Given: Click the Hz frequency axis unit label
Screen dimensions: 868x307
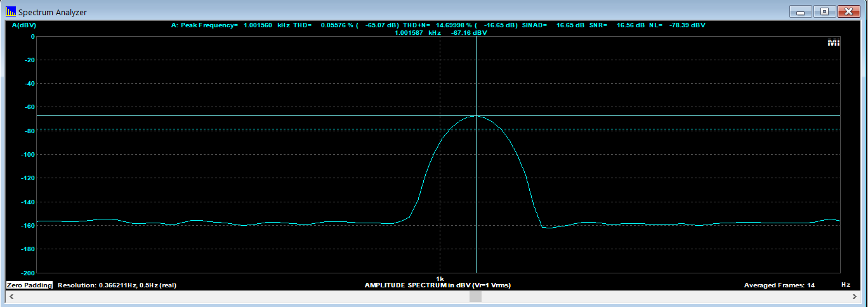Looking at the screenshot, I should click(845, 285).
